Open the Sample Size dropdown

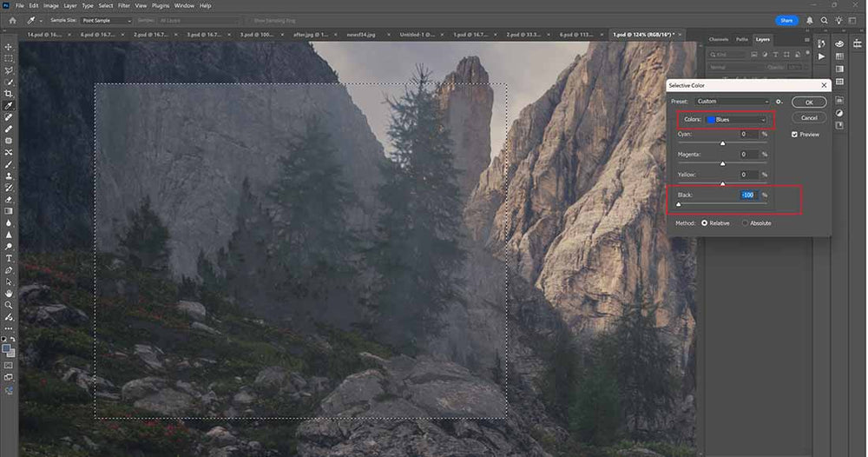pyautogui.click(x=106, y=21)
